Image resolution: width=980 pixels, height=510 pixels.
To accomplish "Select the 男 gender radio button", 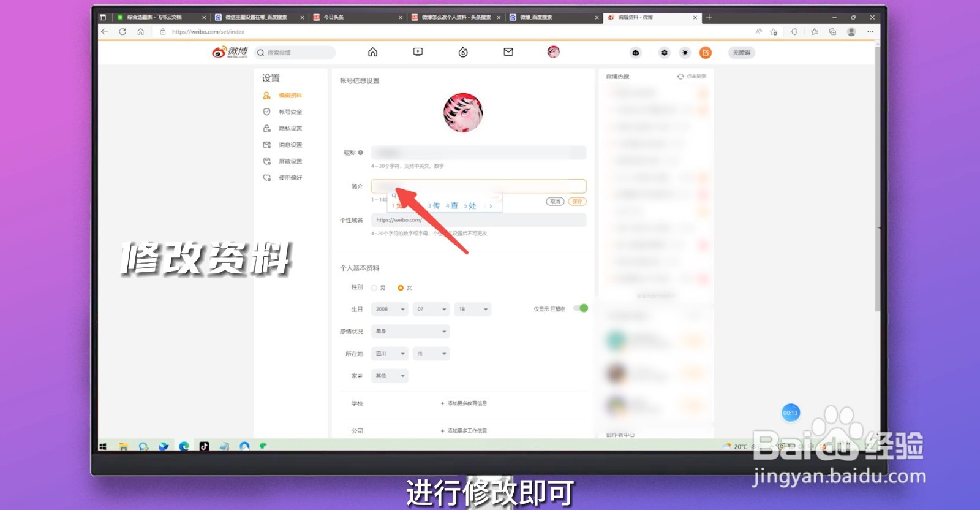I will point(374,287).
